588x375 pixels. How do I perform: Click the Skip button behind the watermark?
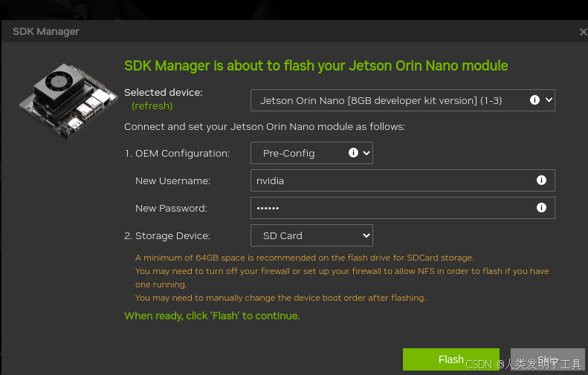click(x=548, y=359)
